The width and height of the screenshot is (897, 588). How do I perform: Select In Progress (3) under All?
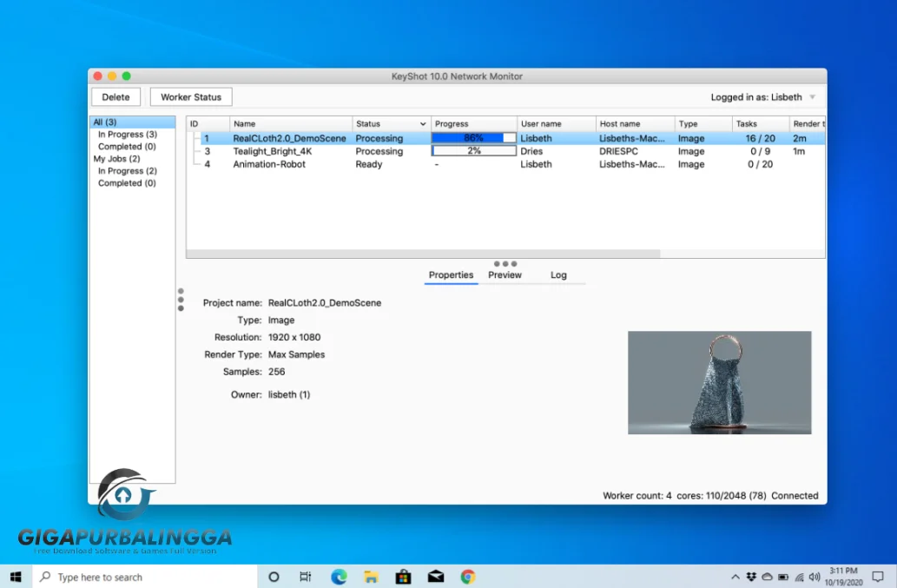click(x=127, y=135)
